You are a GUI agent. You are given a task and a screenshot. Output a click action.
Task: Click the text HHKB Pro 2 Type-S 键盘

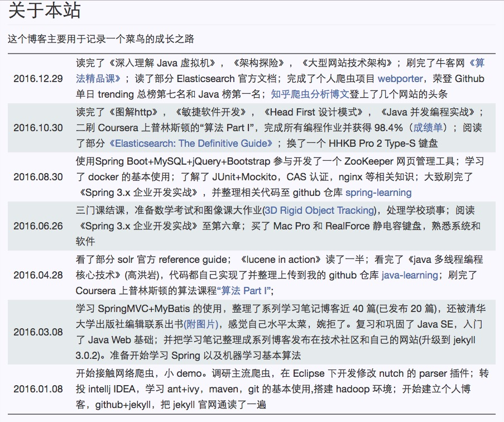383,143
